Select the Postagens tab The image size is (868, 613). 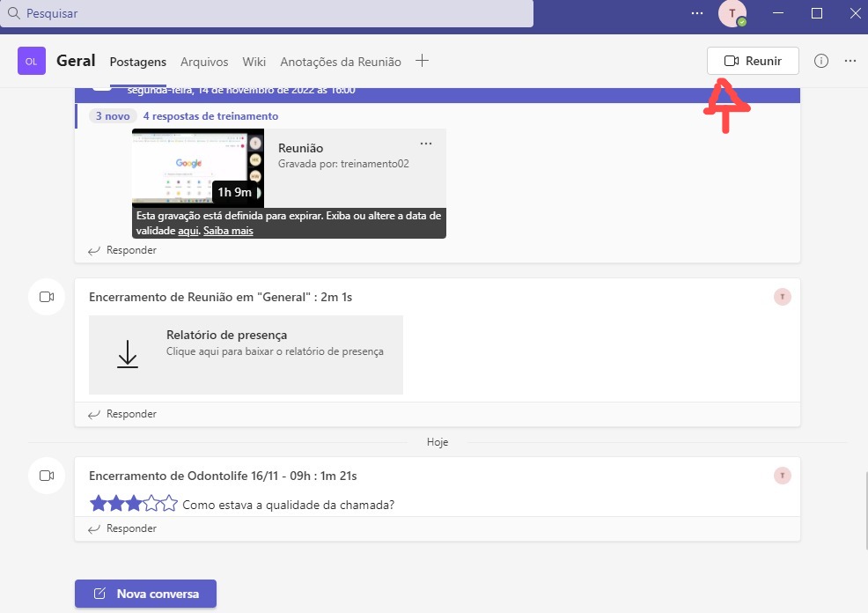[137, 62]
